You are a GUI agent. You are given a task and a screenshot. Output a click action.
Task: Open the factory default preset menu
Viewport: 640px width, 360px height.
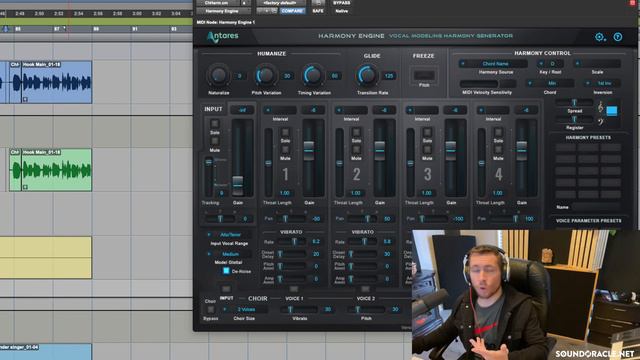pos(281,3)
